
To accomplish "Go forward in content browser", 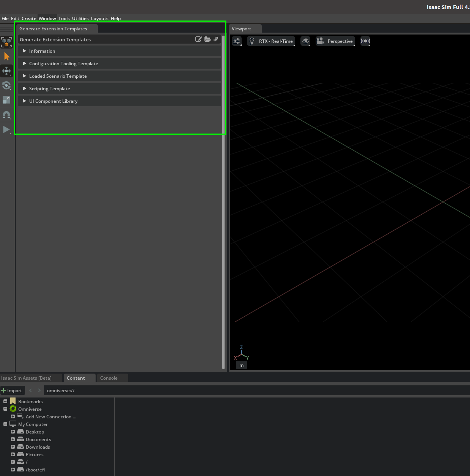I will (39, 390).
